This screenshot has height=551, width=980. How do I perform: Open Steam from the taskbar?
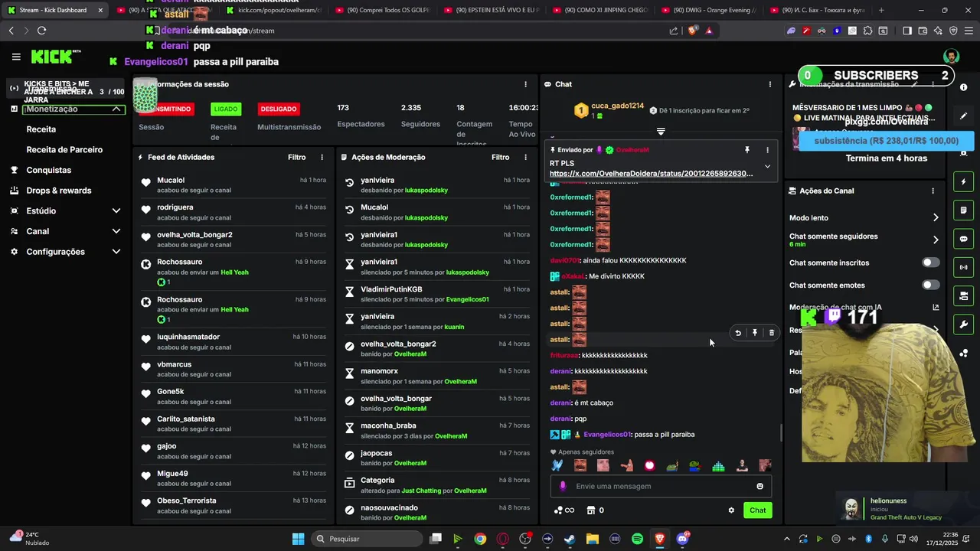click(570, 539)
